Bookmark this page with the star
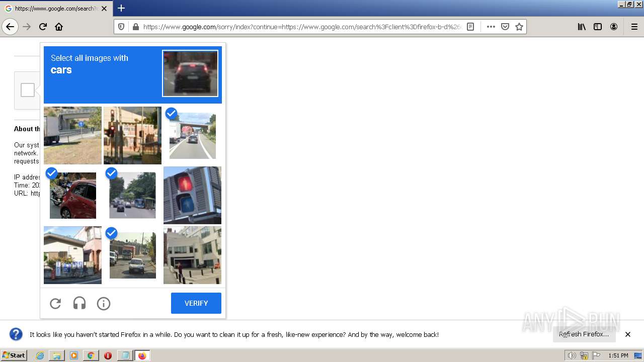Image resolution: width=644 pixels, height=362 pixels. (x=519, y=27)
